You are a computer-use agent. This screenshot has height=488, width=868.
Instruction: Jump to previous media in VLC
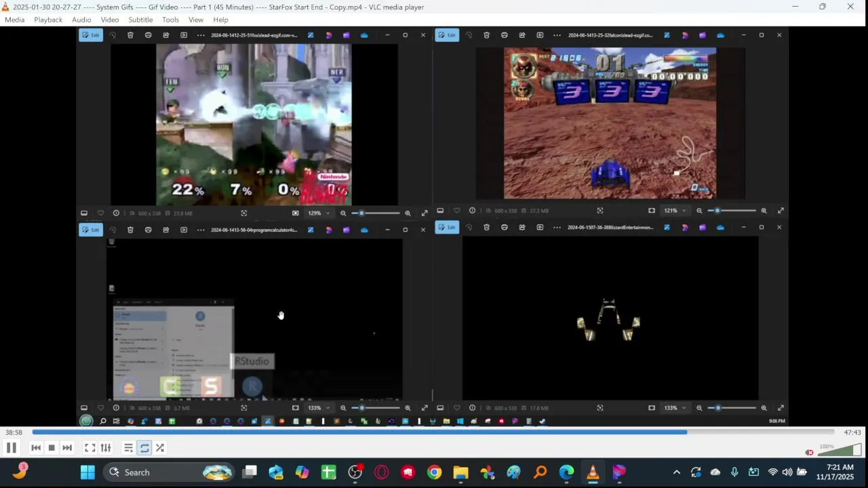[36, 447]
